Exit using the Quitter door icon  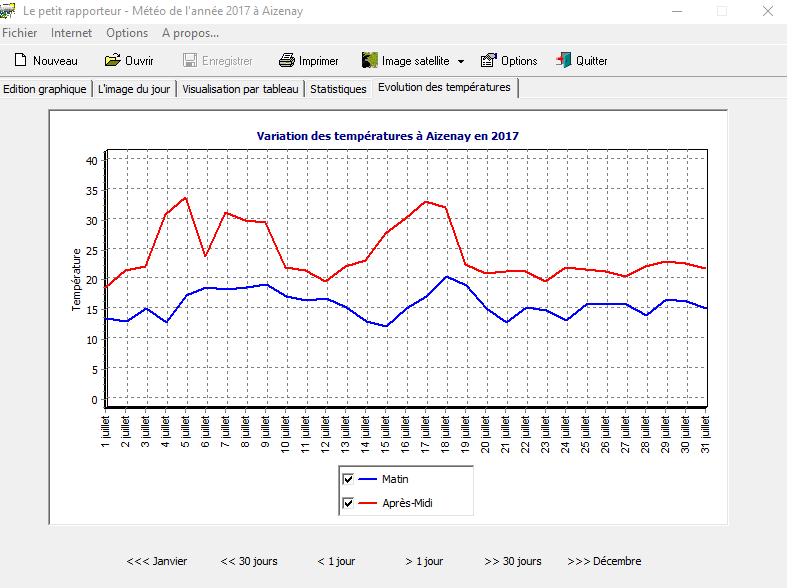click(x=564, y=61)
